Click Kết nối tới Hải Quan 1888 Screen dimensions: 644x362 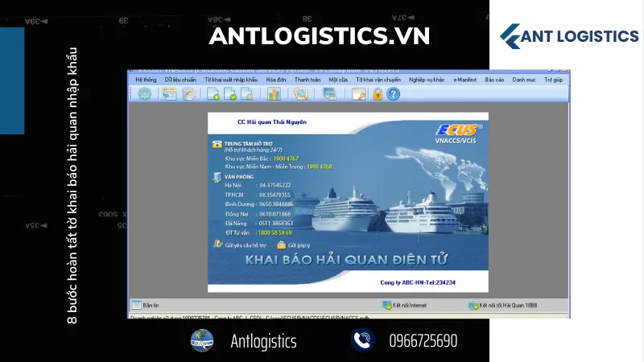pyautogui.click(x=512, y=306)
